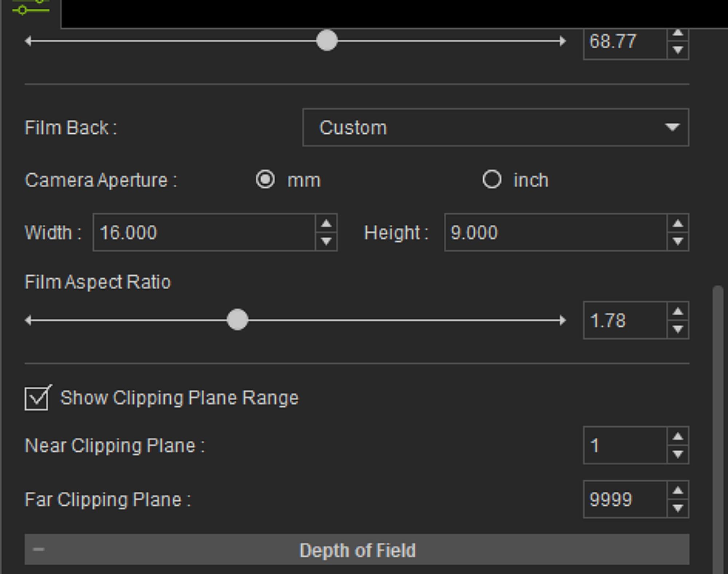This screenshot has width=728, height=574.
Task: Decrease aspect ratio with down arrow
Action: point(678,330)
